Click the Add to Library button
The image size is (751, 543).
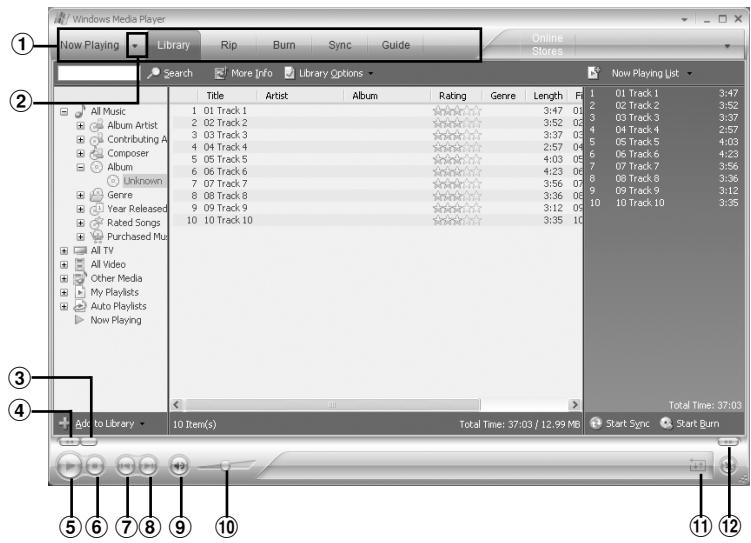click(102, 424)
